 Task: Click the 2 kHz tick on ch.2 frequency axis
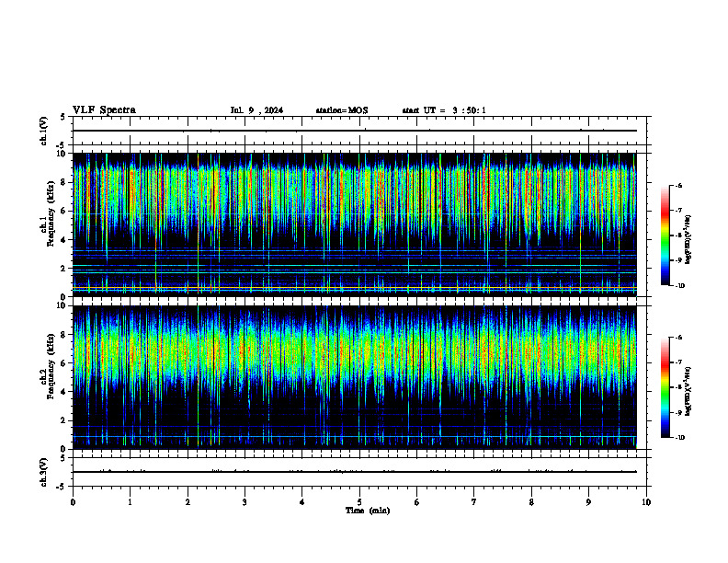[63, 420]
